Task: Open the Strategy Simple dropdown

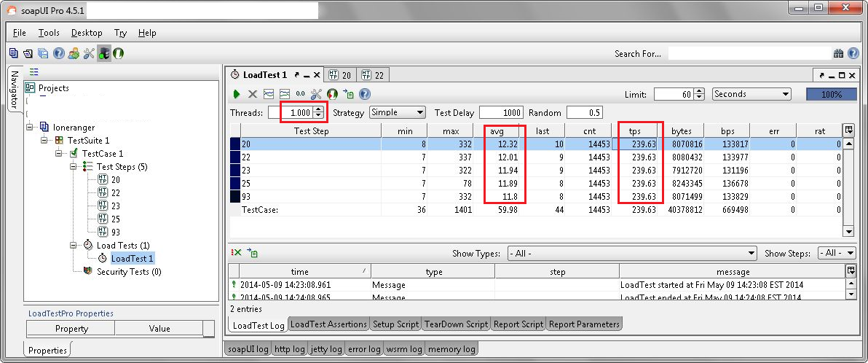Action: click(397, 112)
